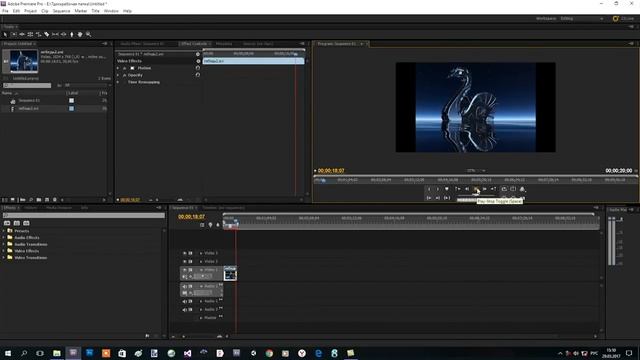Screen dimensions: 640x360
Task: Click Go to In Point button
Action: click(x=429, y=198)
